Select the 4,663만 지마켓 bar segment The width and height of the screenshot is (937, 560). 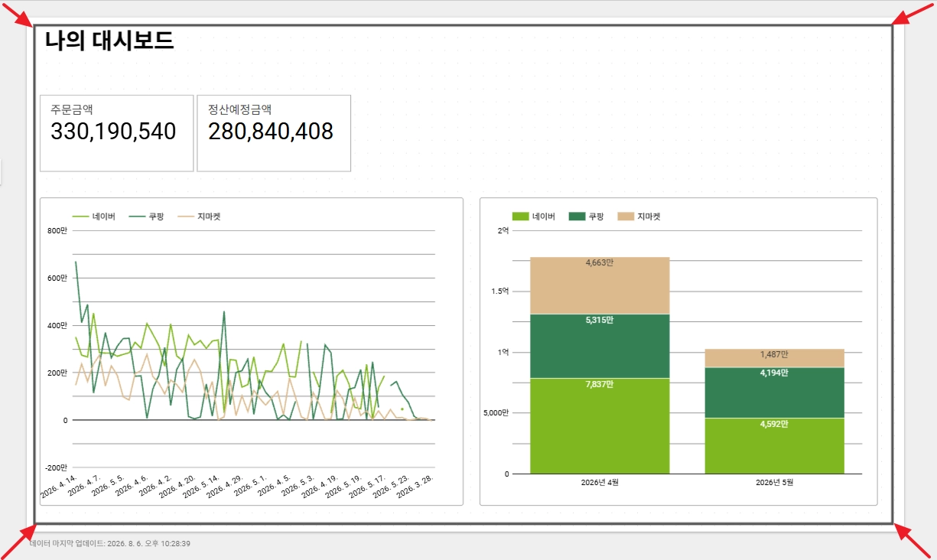(600, 285)
